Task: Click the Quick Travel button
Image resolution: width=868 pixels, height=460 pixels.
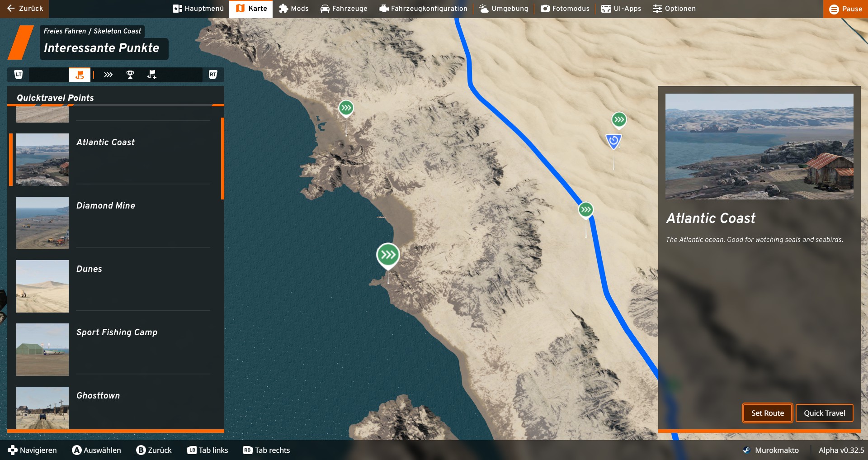Action: point(825,413)
